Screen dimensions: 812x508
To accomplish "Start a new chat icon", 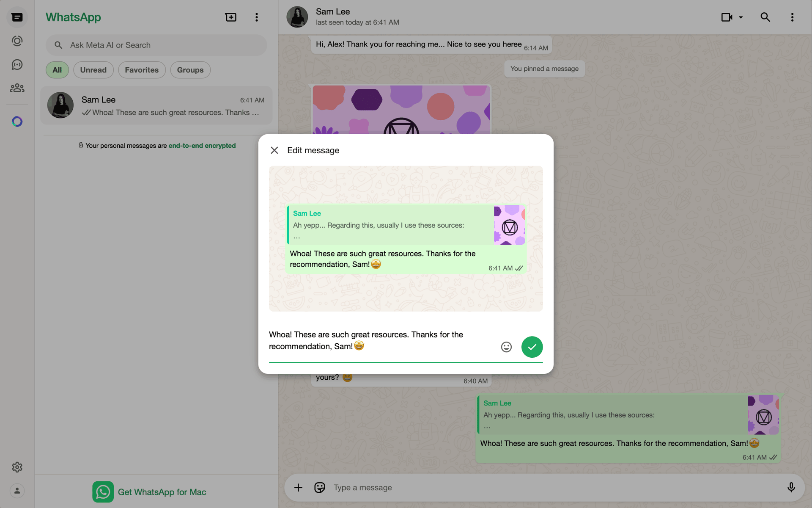I will (x=231, y=17).
